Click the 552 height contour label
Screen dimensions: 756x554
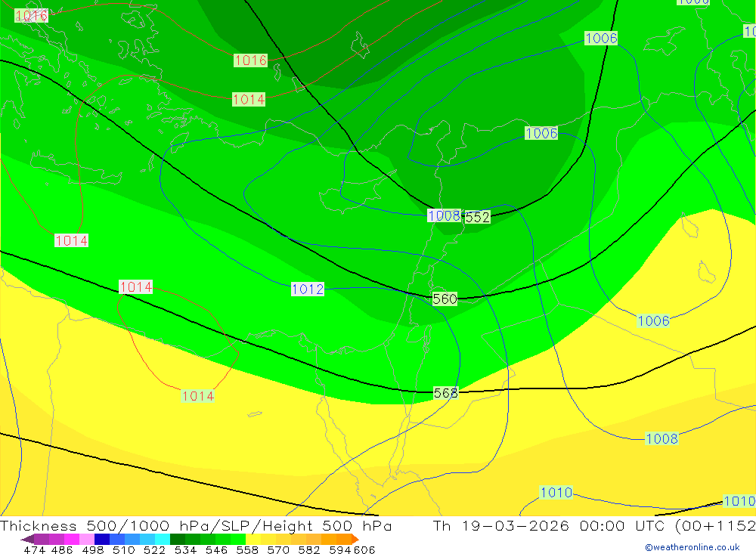coord(477,218)
